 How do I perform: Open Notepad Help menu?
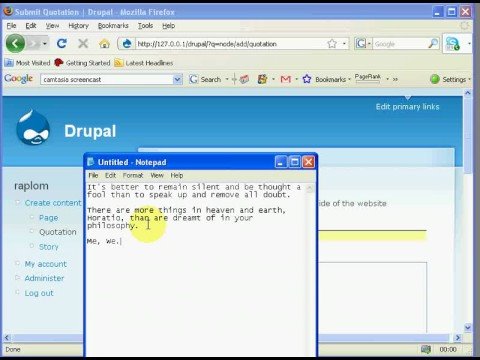[x=177, y=175]
